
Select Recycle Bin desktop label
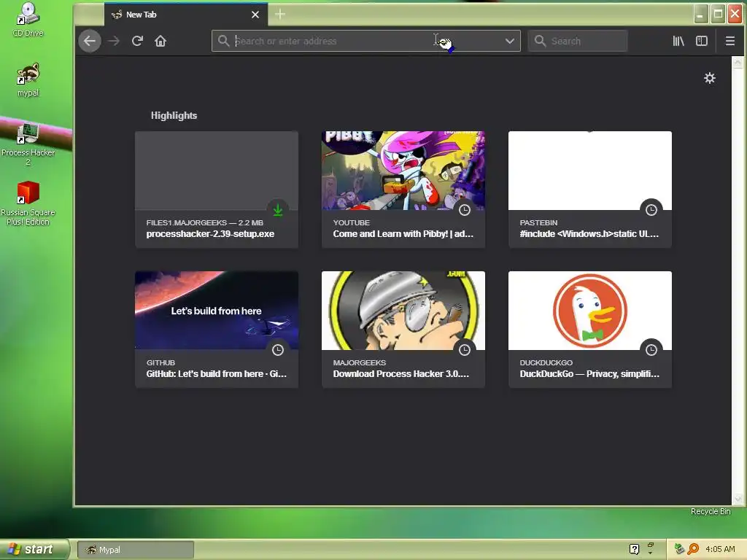(711, 511)
